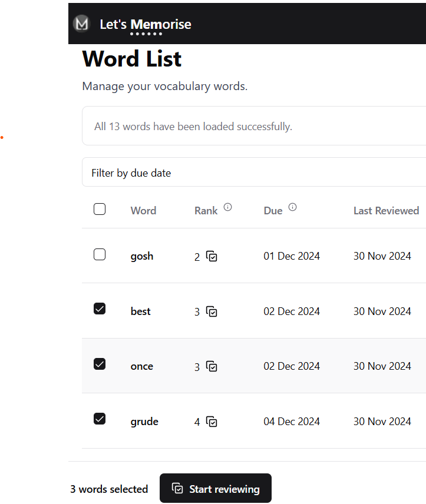Check the checkbox for the word gosh
This screenshot has width=426, height=504.
(x=100, y=254)
